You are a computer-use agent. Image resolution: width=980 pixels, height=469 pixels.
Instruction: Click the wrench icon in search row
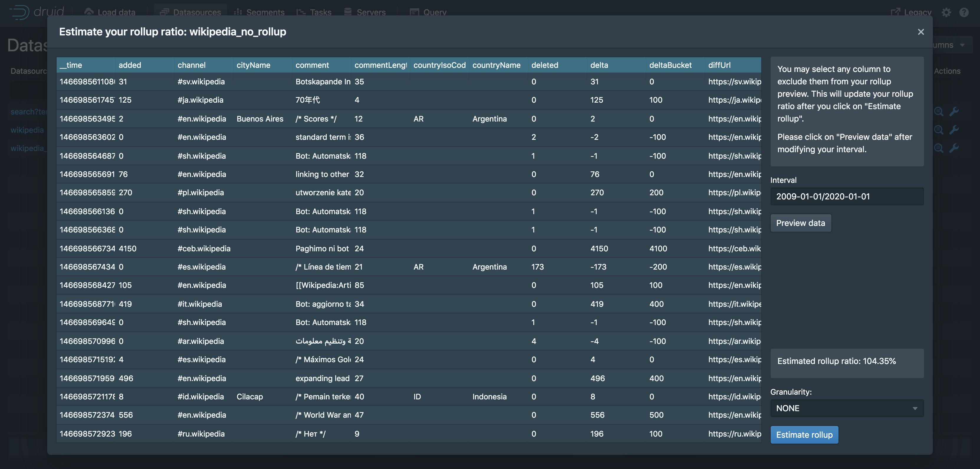pos(954,111)
